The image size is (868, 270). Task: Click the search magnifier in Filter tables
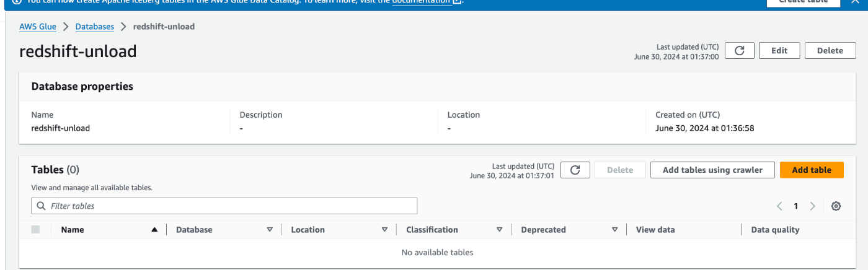[41, 206]
